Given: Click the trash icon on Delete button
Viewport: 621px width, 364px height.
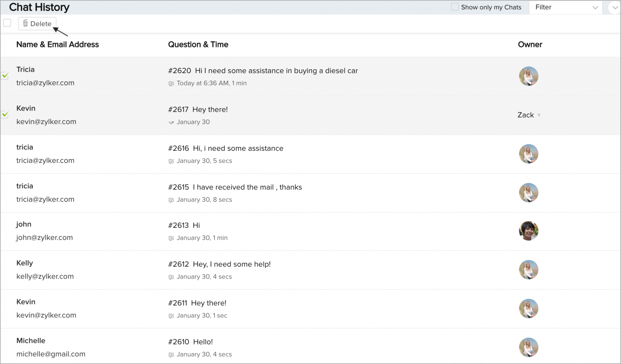Looking at the screenshot, I should click(x=25, y=24).
